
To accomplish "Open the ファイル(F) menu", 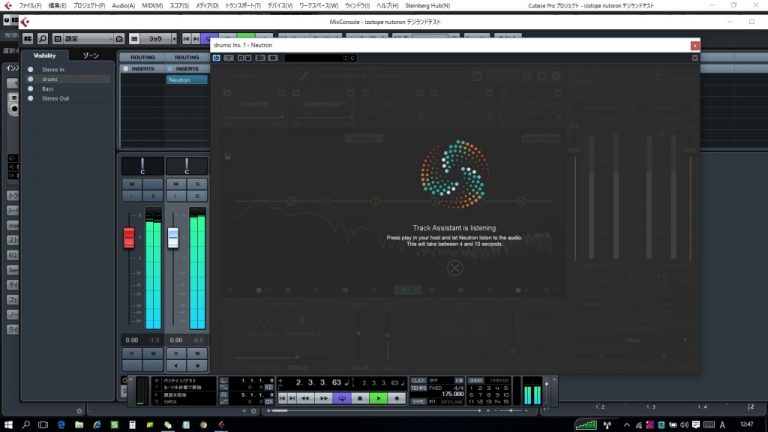I will click(30, 5).
